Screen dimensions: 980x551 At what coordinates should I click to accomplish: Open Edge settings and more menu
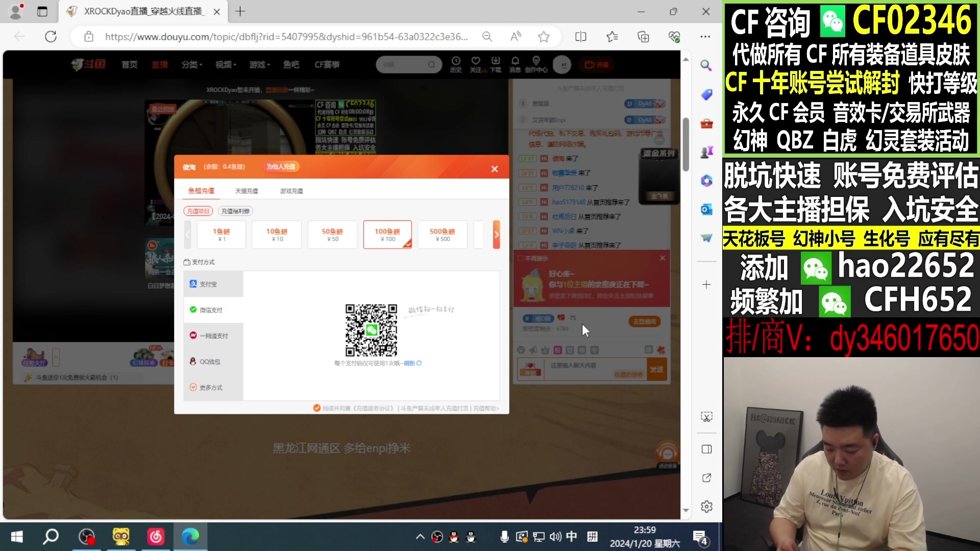[705, 37]
